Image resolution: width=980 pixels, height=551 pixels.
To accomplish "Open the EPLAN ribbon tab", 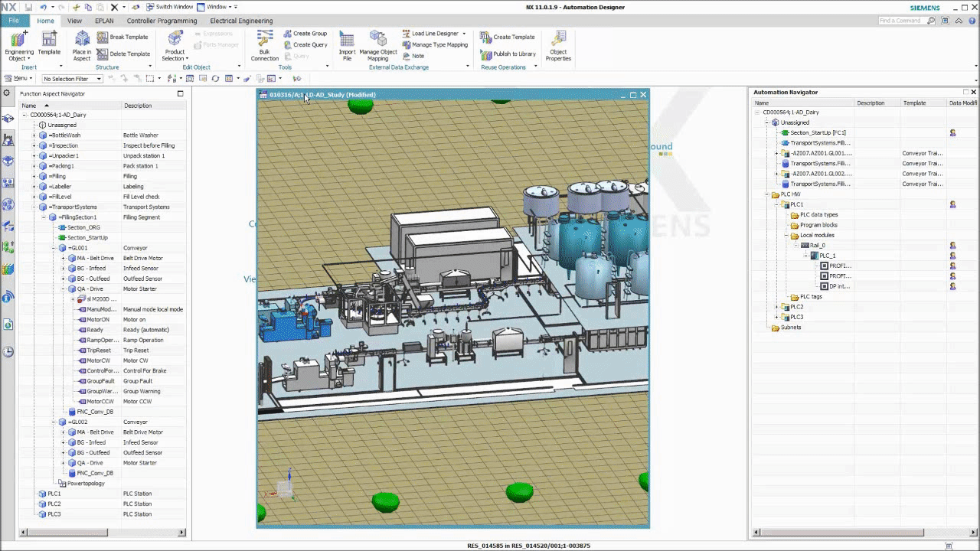I will pos(104,21).
